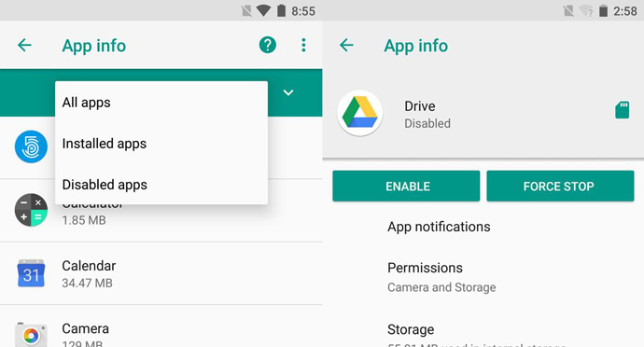The height and width of the screenshot is (347, 644).
Task: Open the help question mark icon
Action: pos(267,45)
